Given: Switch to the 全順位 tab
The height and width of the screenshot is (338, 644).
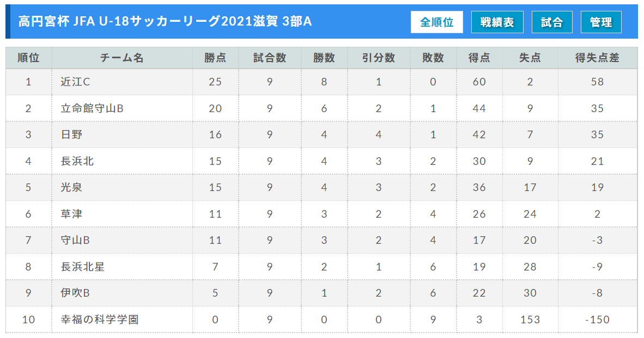Looking at the screenshot, I should point(436,22).
